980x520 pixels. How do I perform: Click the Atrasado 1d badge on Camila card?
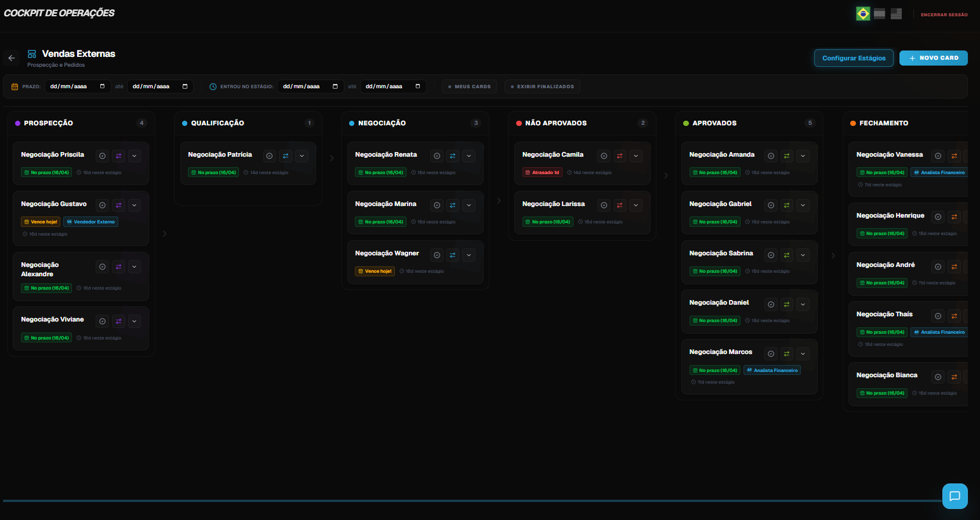(543, 172)
